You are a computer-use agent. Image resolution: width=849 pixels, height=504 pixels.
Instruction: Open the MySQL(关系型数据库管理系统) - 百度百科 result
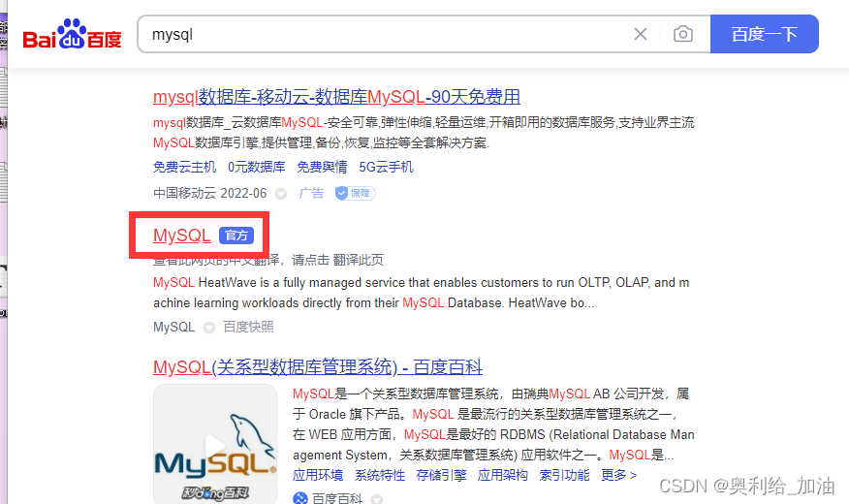pyautogui.click(x=318, y=367)
